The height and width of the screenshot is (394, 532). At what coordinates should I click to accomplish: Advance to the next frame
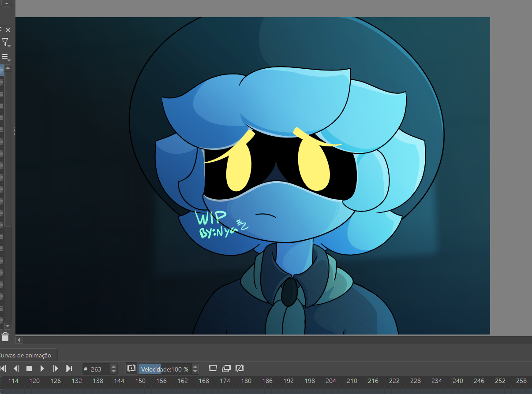point(56,368)
